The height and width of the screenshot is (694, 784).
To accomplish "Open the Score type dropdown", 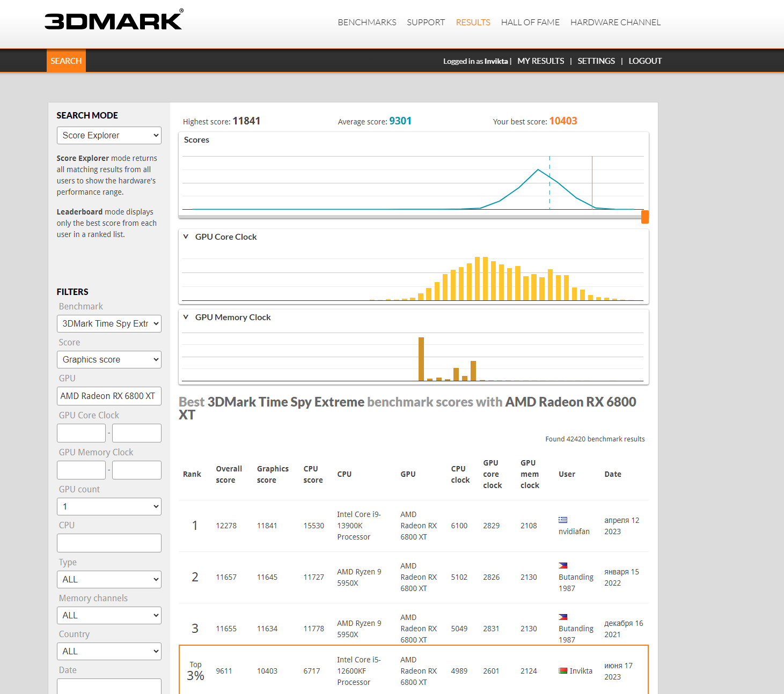I will [109, 359].
